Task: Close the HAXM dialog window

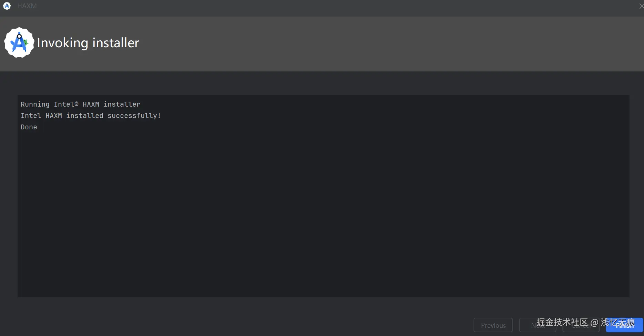Action: 641,6
